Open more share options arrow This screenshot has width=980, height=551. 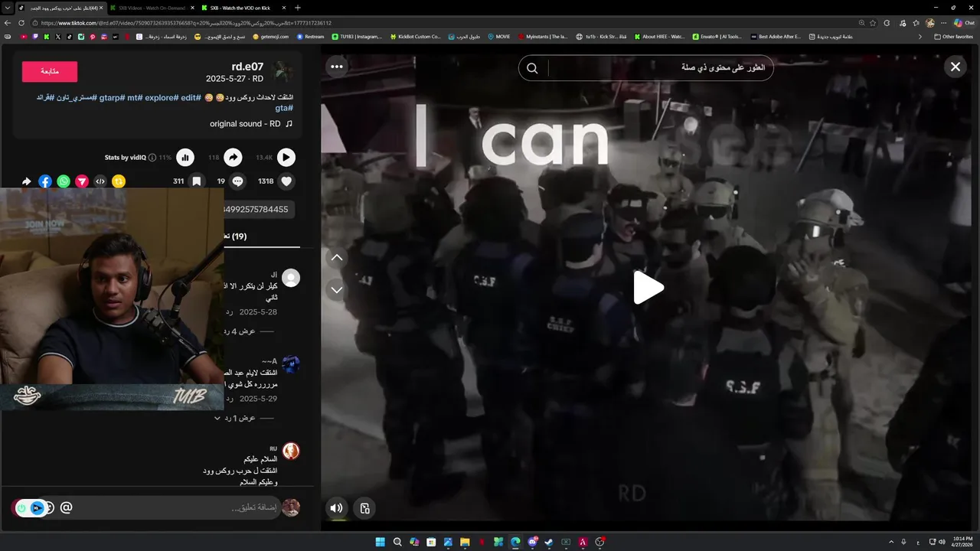(x=27, y=181)
